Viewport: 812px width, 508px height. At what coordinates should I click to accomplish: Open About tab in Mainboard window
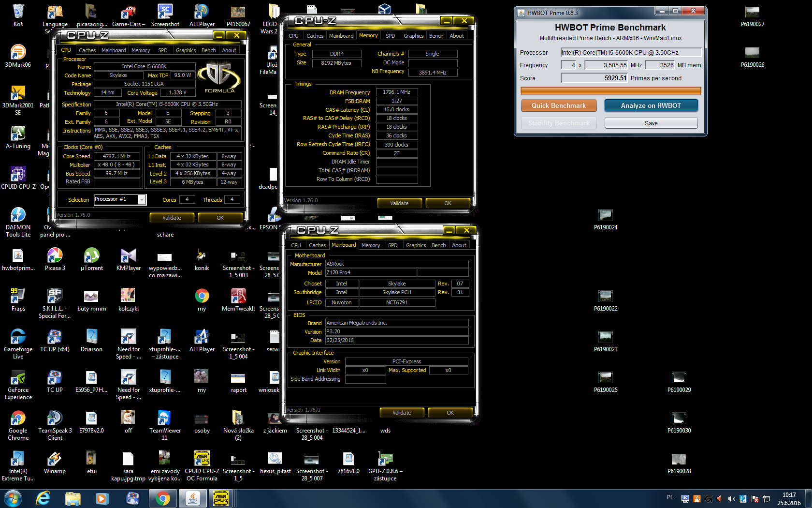(x=459, y=245)
